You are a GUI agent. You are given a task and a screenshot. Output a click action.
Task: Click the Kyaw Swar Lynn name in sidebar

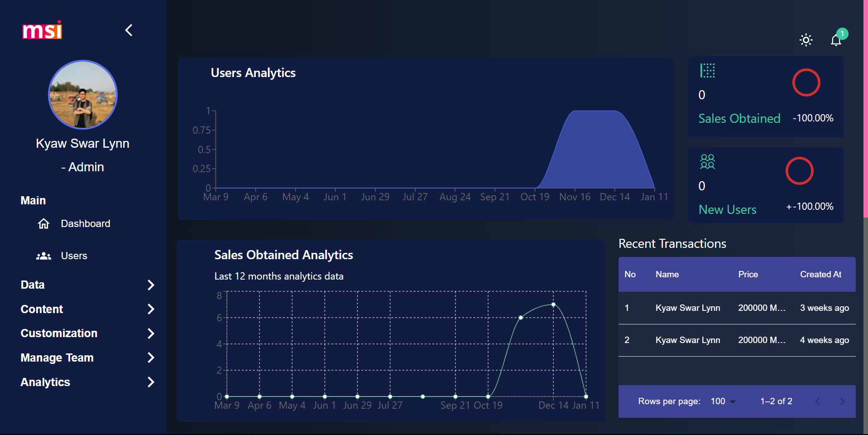83,144
